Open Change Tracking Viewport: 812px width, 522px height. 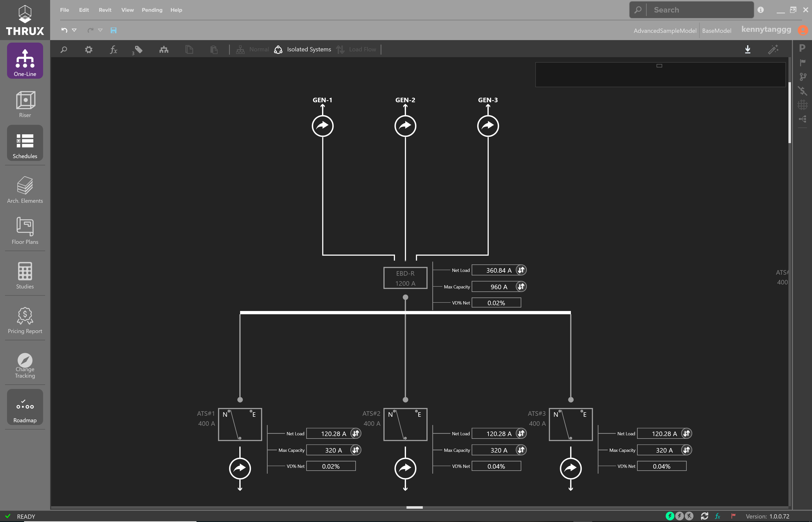click(25, 365)
